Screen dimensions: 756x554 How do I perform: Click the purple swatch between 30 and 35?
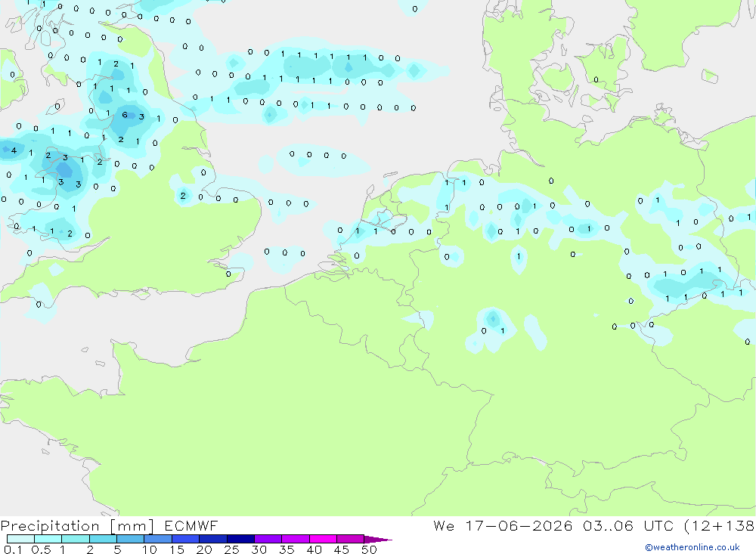(x=268, y=539)
